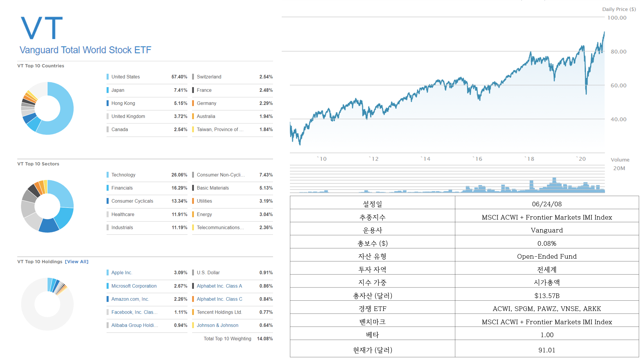Screen dimensions: 644x360
Task: Click the Top 10 Countries donut chart
Action: tap(47, 108)
